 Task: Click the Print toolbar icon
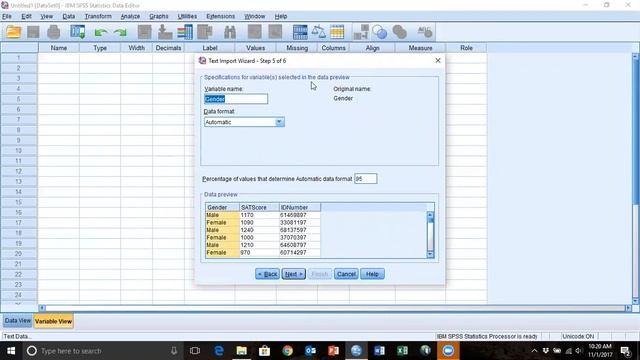pyautogui.click(x=53, y=32)
